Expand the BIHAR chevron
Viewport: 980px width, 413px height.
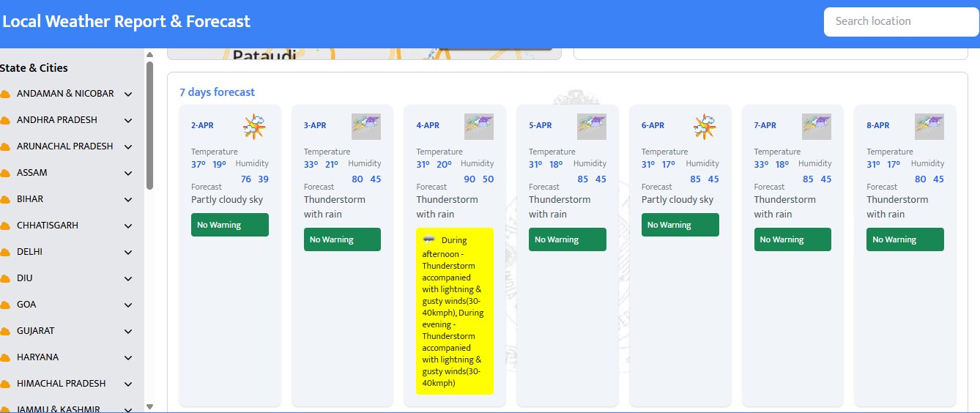tap(128, 200)
